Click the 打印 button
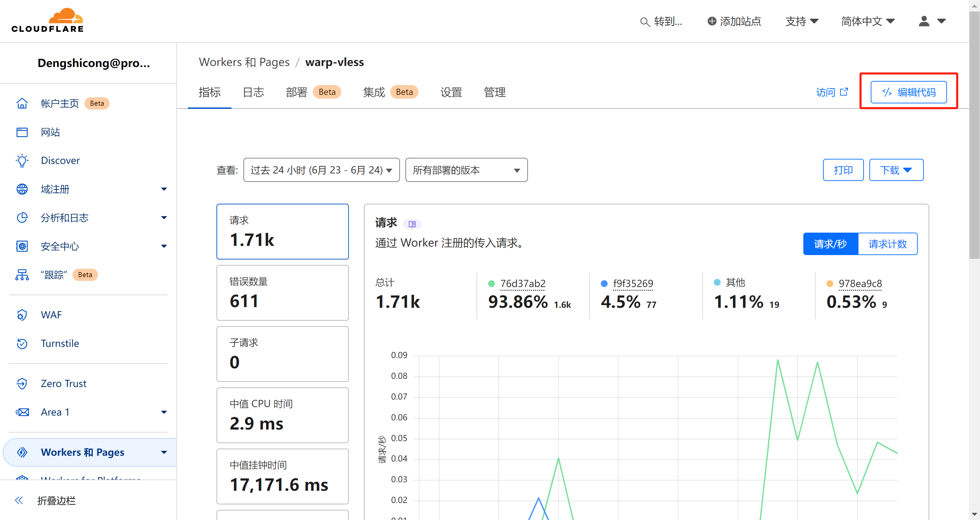Image resolution: width=980 pixels, height=520 pixels. coord(843,170)
